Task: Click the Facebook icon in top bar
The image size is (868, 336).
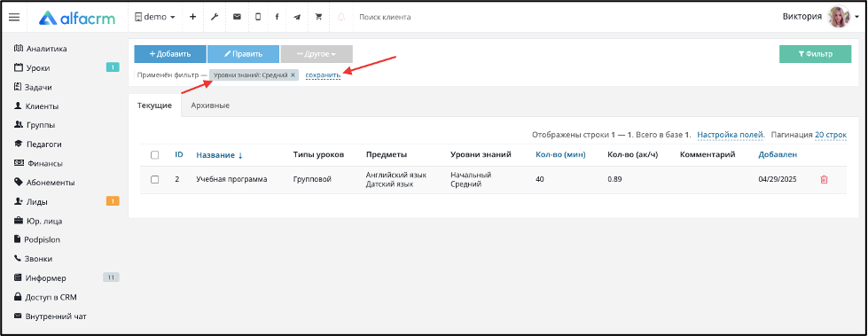Action: [277, 17]
